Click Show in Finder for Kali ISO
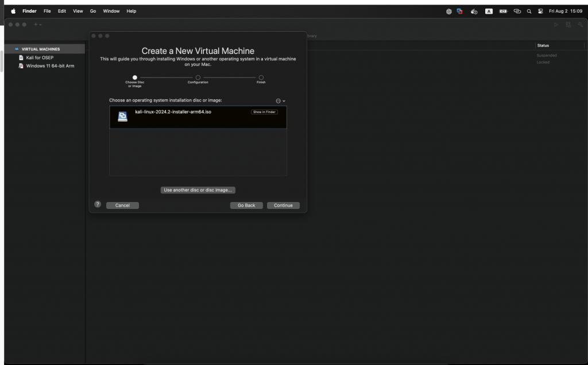 pos(264,112)
